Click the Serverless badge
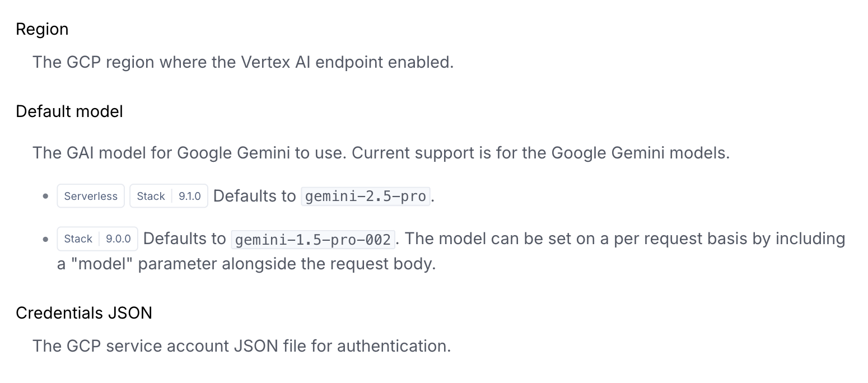This screenshot has height=383, width=868. click(91, 196)
